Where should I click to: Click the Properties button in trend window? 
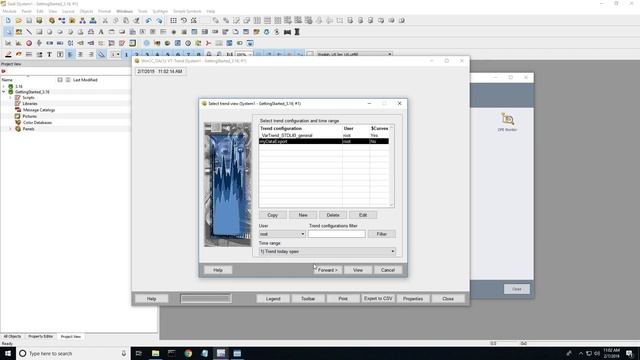(413, 299)
